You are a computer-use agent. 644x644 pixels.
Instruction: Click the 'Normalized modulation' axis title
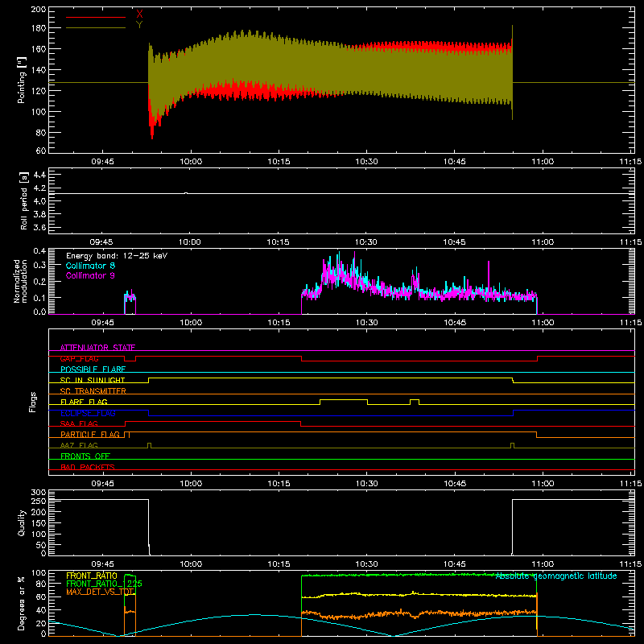click(x=21, y=281)
